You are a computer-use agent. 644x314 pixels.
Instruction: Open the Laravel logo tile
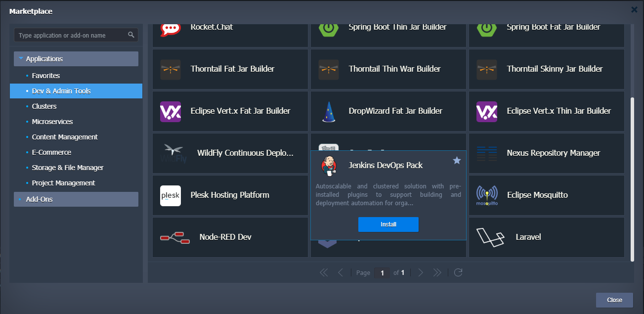(490, 237)
